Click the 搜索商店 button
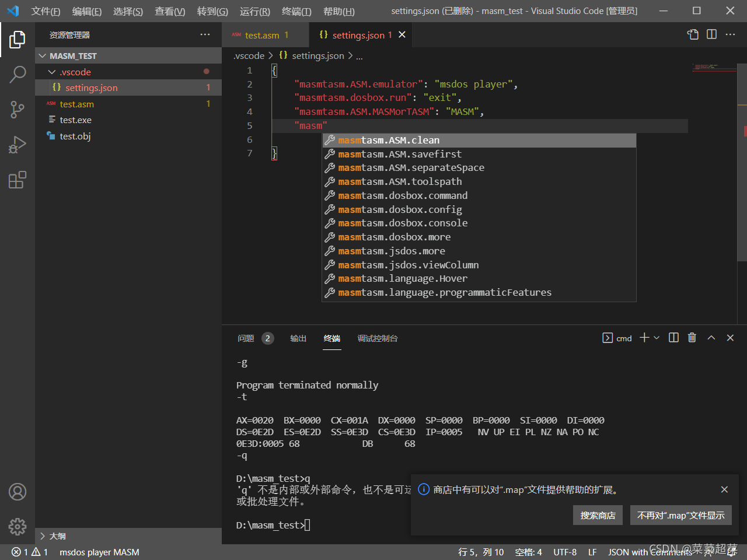The height and width of the screenshot is (560, 747). click(598, 515)
